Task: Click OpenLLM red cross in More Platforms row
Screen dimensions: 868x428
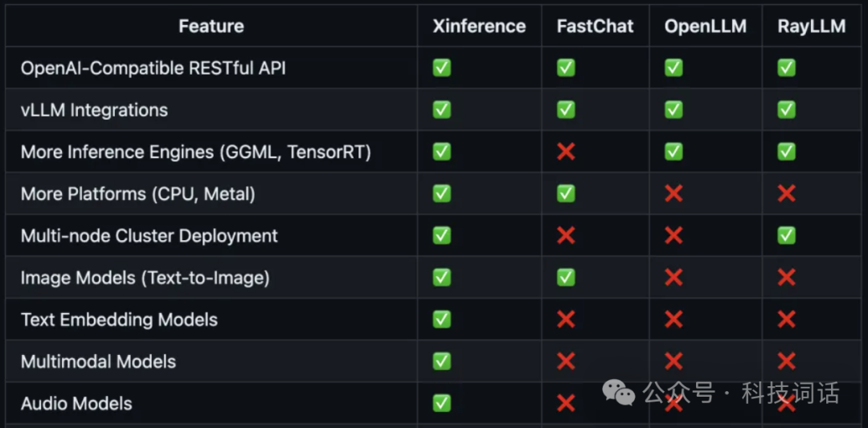Action: (674, 193)
